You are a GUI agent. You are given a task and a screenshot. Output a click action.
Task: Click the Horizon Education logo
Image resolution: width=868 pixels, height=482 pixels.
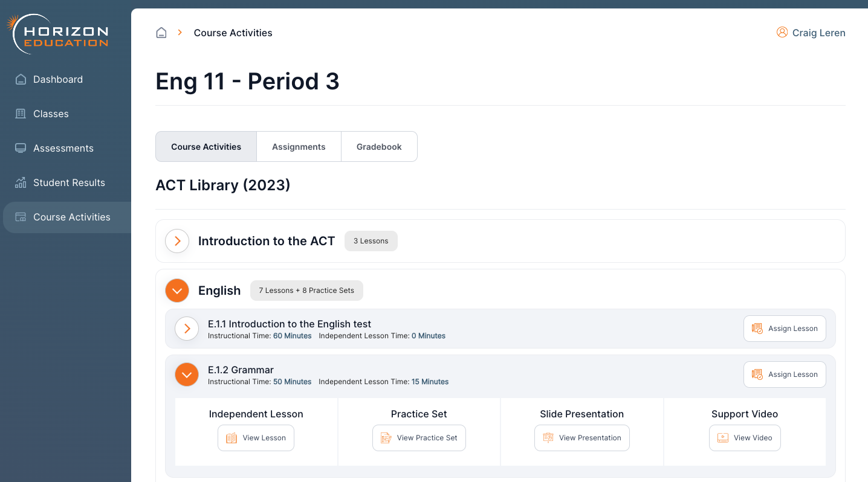[x=59, y=34]
